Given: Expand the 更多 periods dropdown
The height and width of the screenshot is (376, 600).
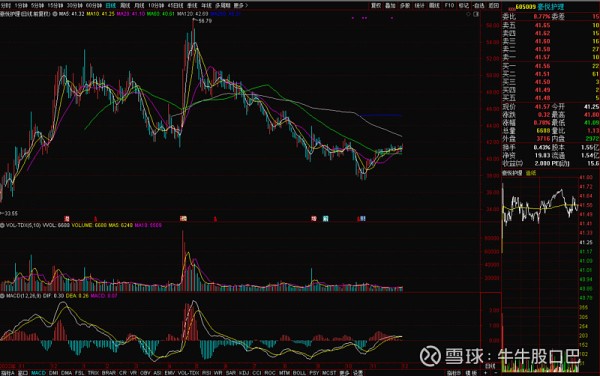Looking at the screenshot, I should [x=240, y=6].
